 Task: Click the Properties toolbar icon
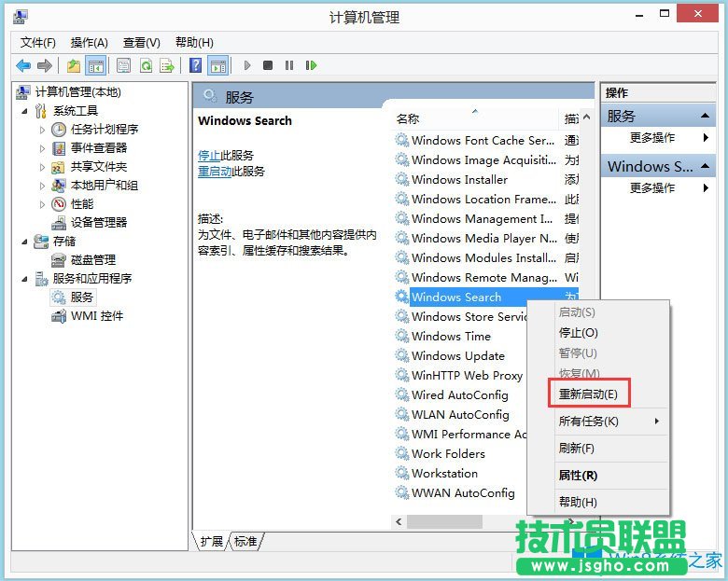123,65
